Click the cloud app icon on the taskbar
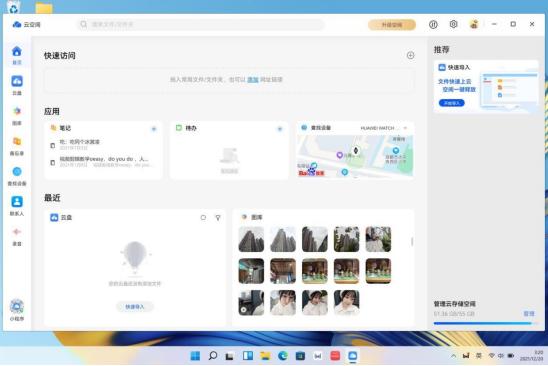548x366 pixels. (x=353, y=356)
